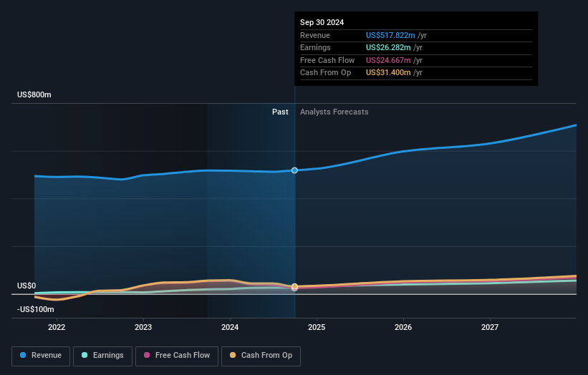
Task: Click the Revenue data point marker on the line
Action: click(x=295, y=170)
